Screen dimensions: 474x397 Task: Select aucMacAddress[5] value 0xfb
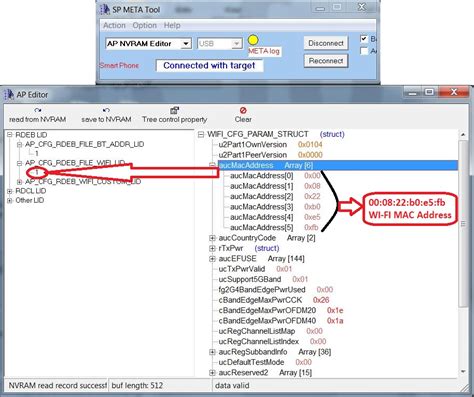(x=311, y=227)
